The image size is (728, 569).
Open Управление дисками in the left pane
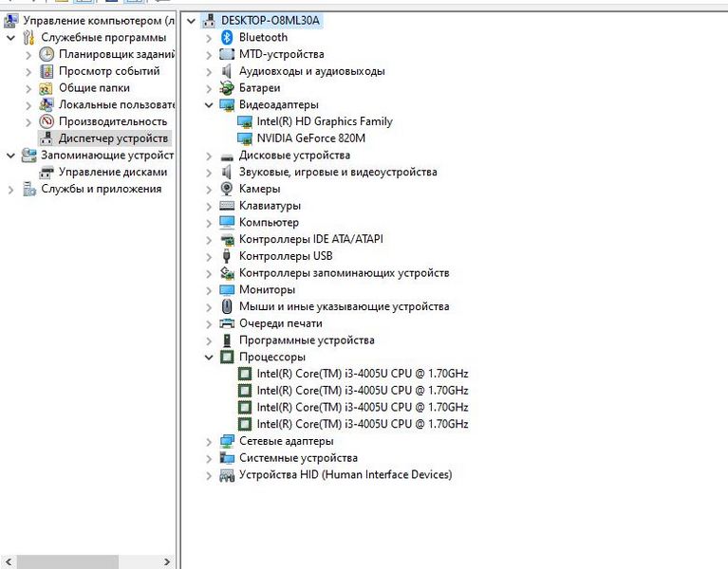click(x=112, y=172)
